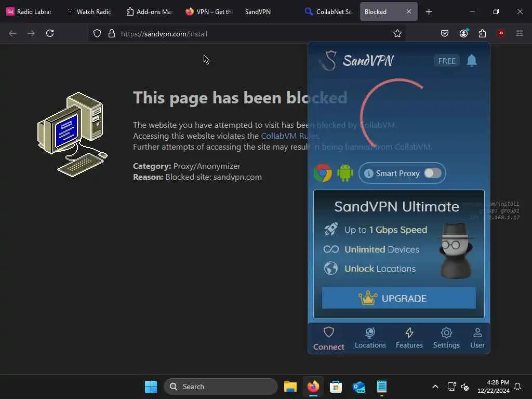The image size is (532, 399).
Task: Follow the CollabVM Rules link
Action: point(290,136)
